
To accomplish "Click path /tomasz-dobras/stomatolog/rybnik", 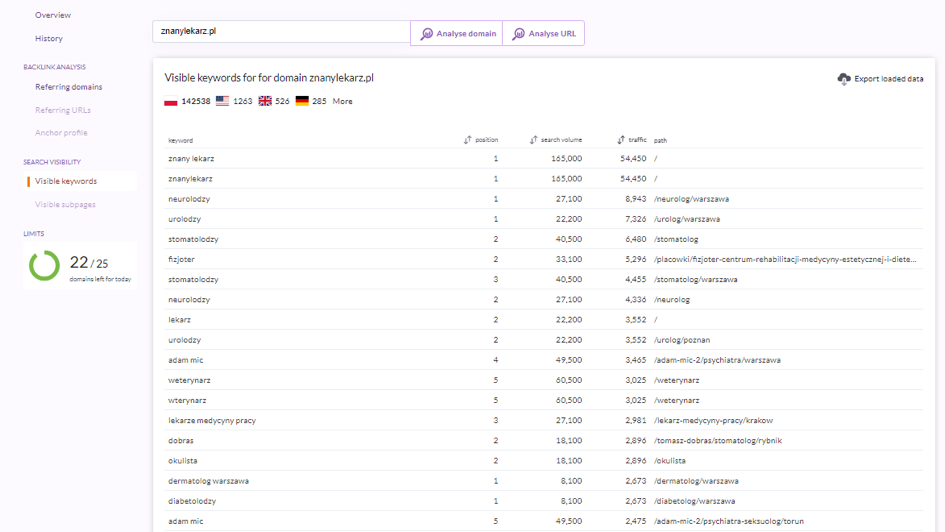I will click(x=718, y=440).
